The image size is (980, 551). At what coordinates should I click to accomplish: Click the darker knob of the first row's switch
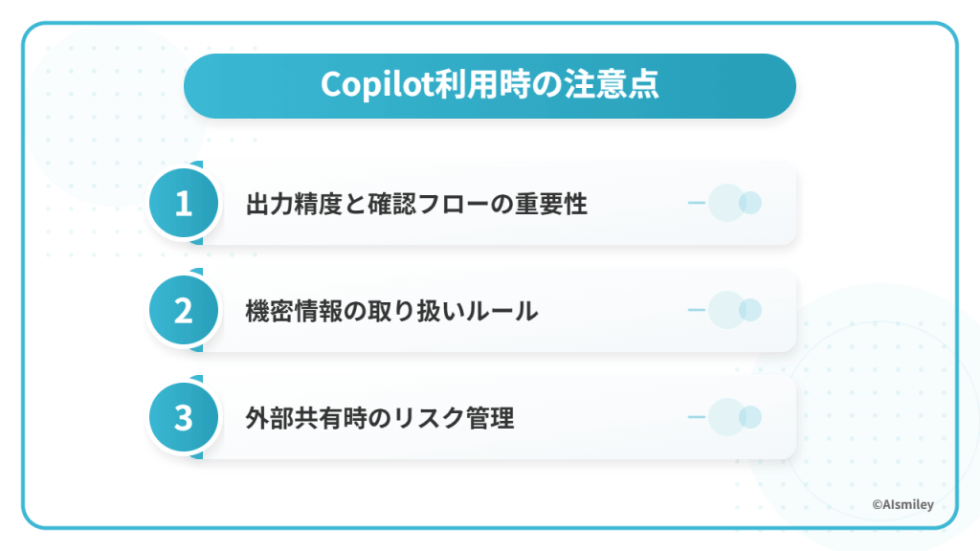tap(750, 203)
